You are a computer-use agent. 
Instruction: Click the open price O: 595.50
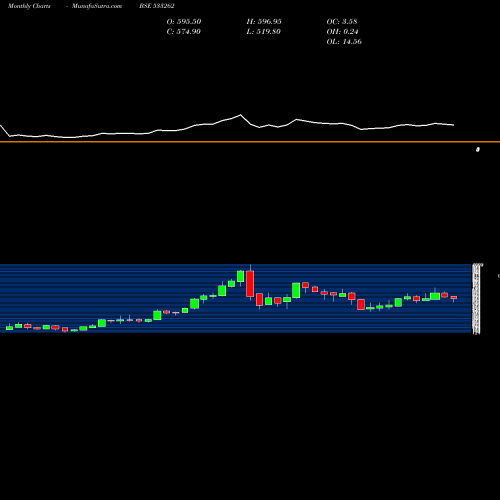tap(184, 21)
